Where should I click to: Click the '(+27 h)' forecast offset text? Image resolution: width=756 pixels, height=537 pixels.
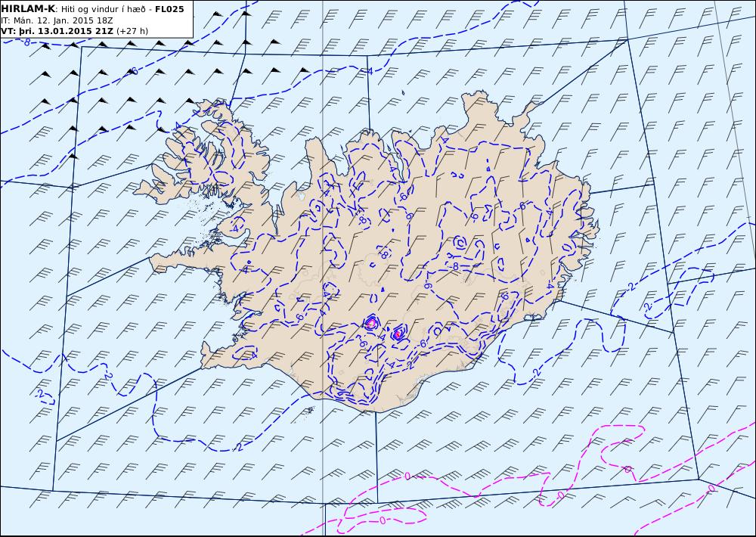point(132,31)
